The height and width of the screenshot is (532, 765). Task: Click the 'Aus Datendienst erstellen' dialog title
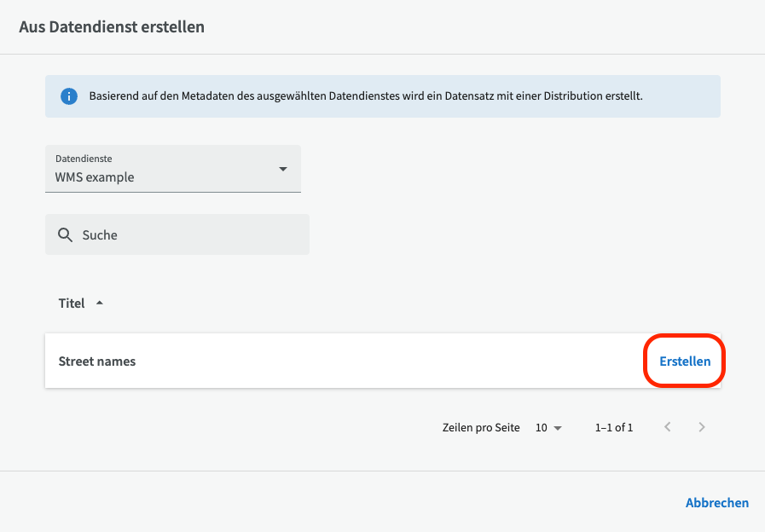point(112,27)
